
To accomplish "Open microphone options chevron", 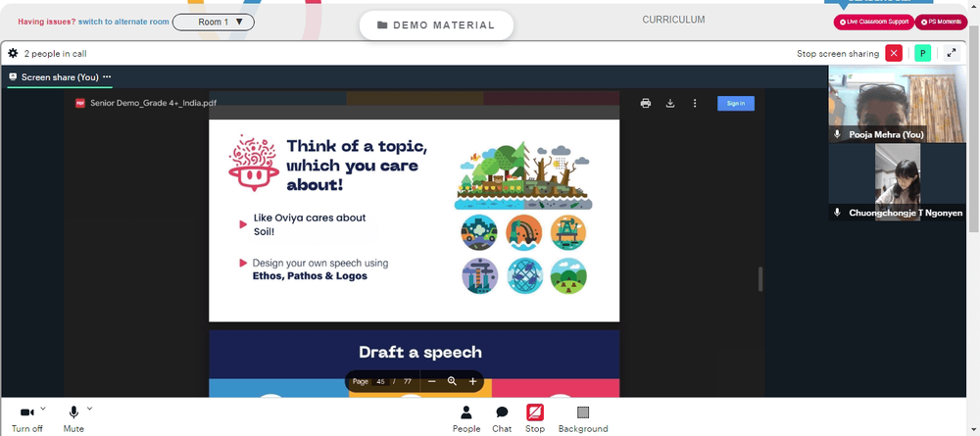I will 89,409.
